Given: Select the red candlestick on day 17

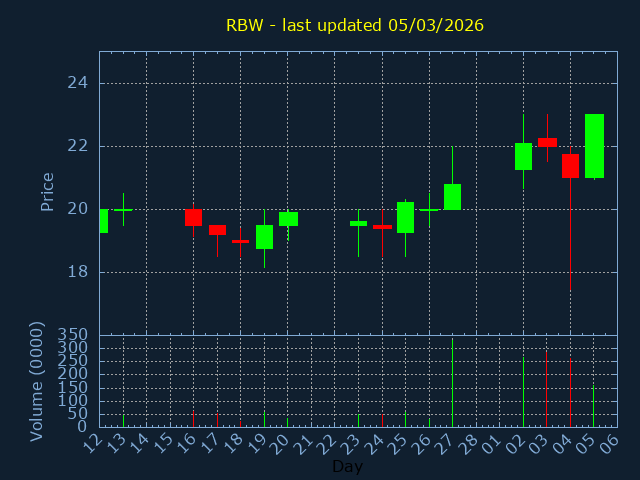Looking at the screenshot, I should [x=217, y=230].
